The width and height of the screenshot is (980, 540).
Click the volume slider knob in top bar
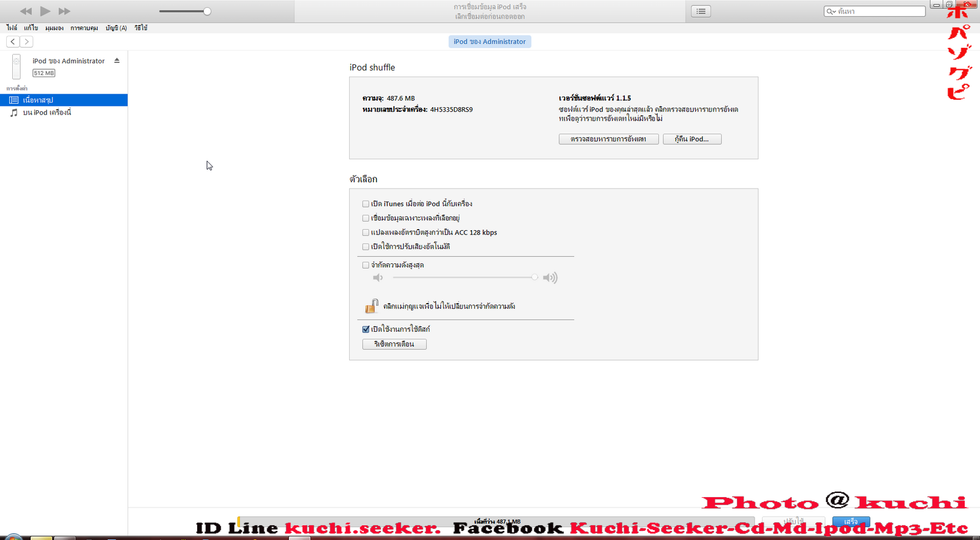(x=207, y=11)
